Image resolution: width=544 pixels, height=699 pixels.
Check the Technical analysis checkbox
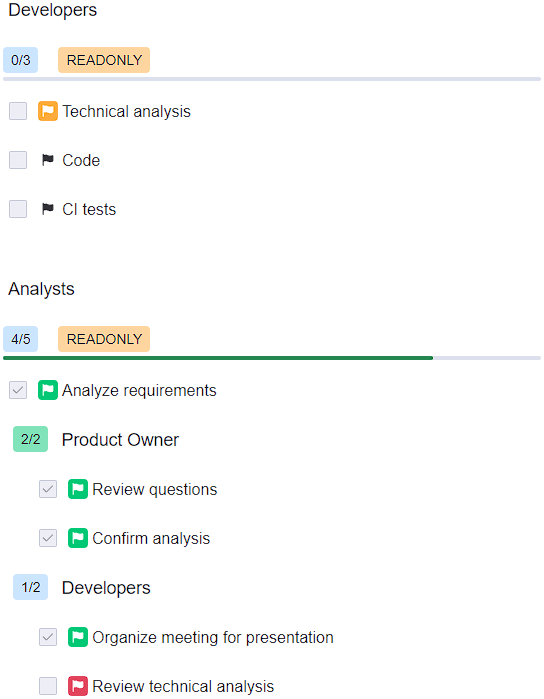pos(18,111)
